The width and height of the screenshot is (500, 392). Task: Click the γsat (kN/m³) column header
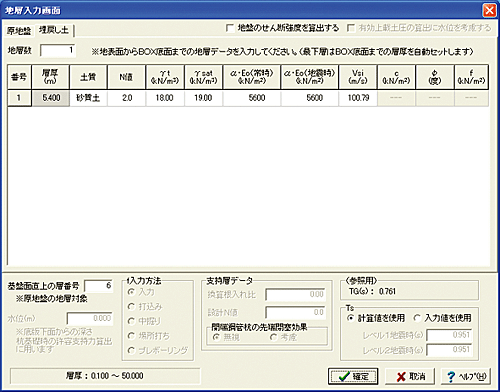pyautogui.click(x=203, y=77)
